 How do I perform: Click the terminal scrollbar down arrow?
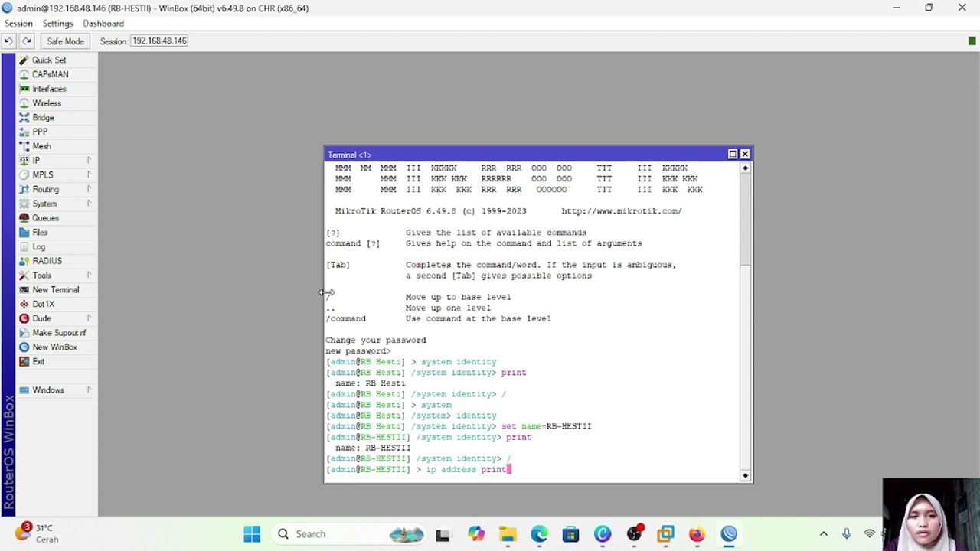746,476
